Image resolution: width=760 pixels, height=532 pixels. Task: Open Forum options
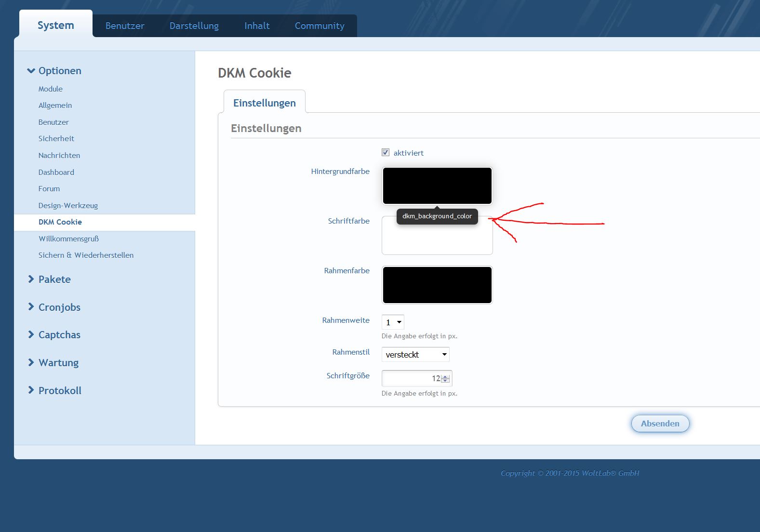[x=49, y=189]
